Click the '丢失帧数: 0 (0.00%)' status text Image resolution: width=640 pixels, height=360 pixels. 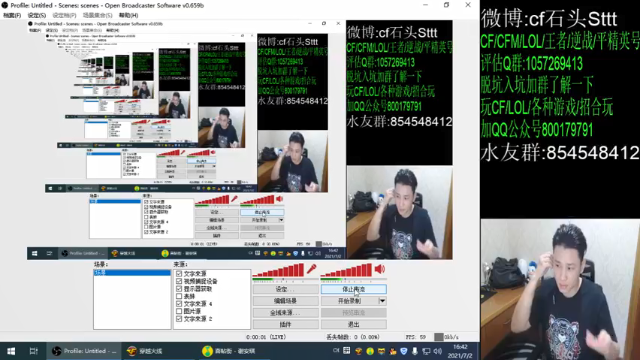353,337
